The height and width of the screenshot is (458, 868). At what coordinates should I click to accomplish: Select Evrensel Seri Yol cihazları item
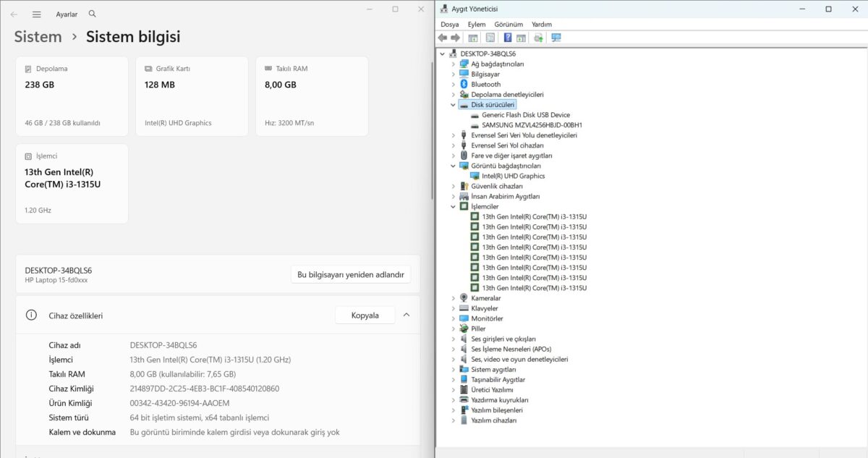click(507, 145)
